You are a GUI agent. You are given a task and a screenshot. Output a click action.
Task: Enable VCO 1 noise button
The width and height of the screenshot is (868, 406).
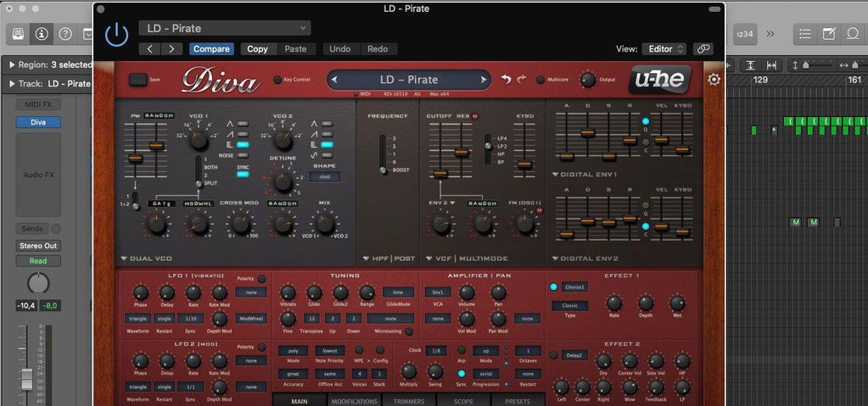pyautogui.click(x=243, y=155)
